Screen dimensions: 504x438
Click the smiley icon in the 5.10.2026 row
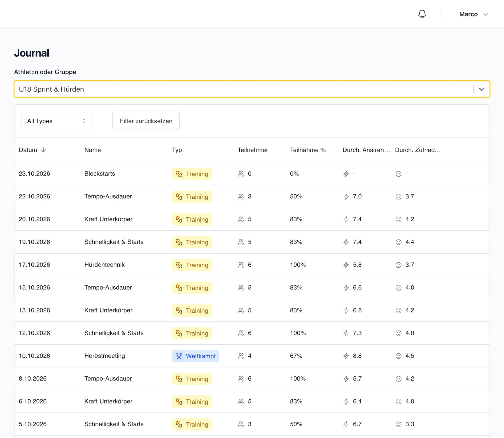click(x=398, y=424)
